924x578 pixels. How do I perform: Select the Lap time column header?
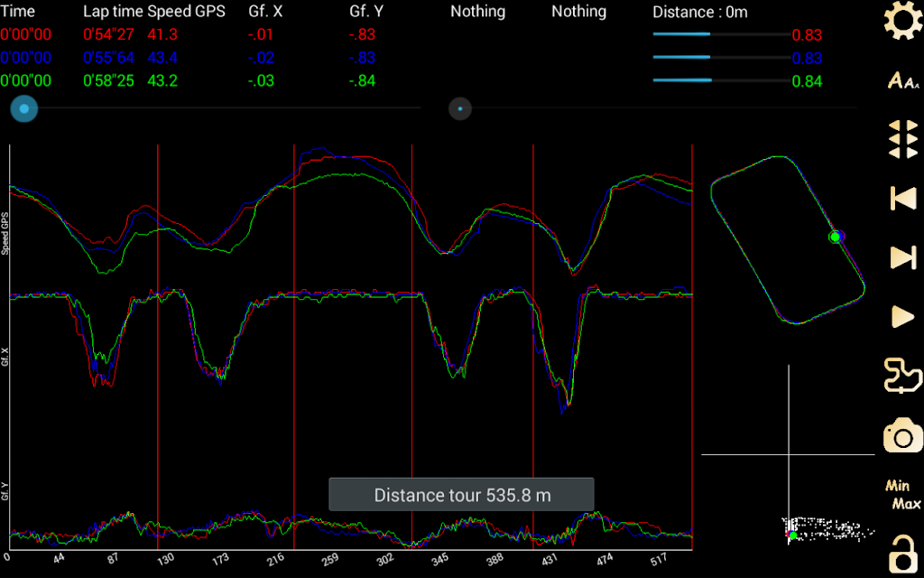[x=114, y=12]
